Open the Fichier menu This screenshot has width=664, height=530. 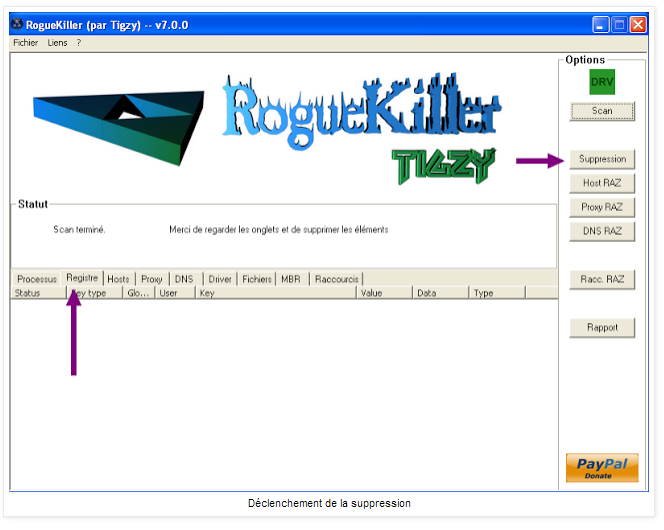25,43
